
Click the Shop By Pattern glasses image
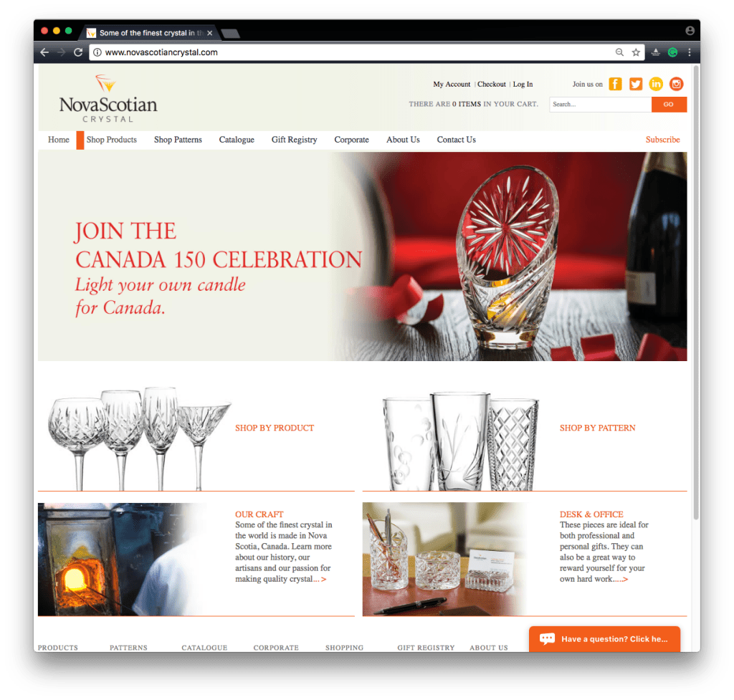pyautogui.click(x=461, y=441)
